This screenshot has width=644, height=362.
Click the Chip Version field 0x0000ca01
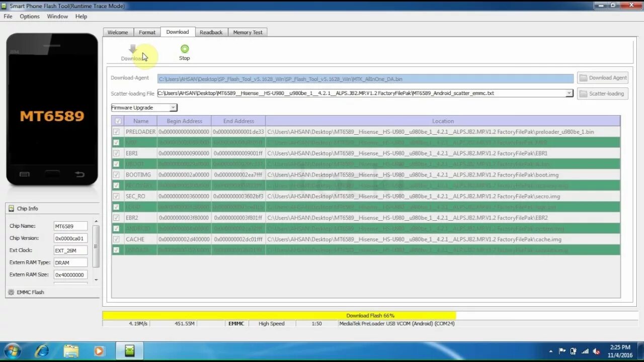pos(70,238)
